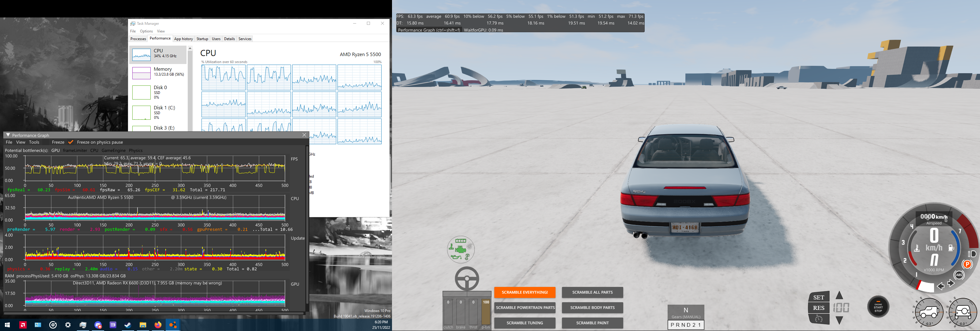This screenshot has width=980, height=331.
Task: Close the Performance Graph window
Action: point(304,135)
